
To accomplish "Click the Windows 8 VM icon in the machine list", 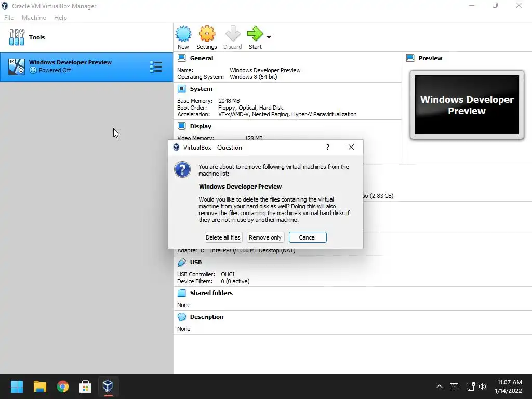I will [x=17, y=67].
